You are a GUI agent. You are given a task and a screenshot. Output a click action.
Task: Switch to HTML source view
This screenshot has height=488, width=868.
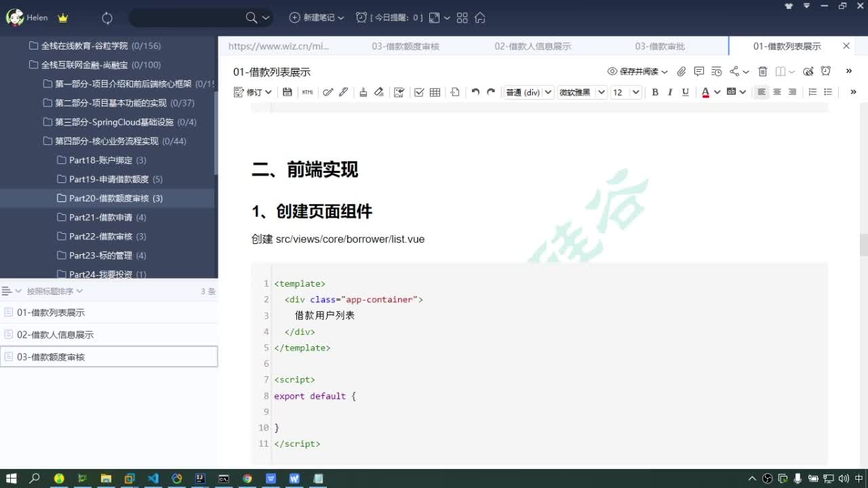tap(307, 92)
